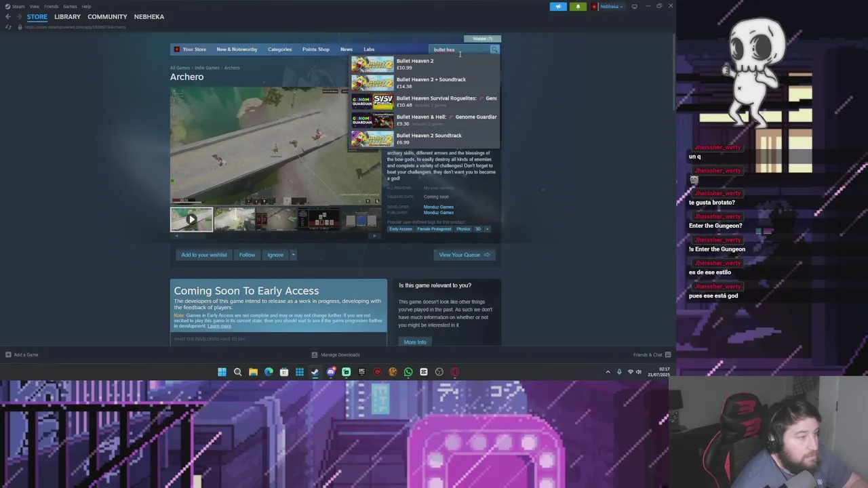
Task: Click the Big Picture mode monitor icon
Action: [x=634, y=7]
